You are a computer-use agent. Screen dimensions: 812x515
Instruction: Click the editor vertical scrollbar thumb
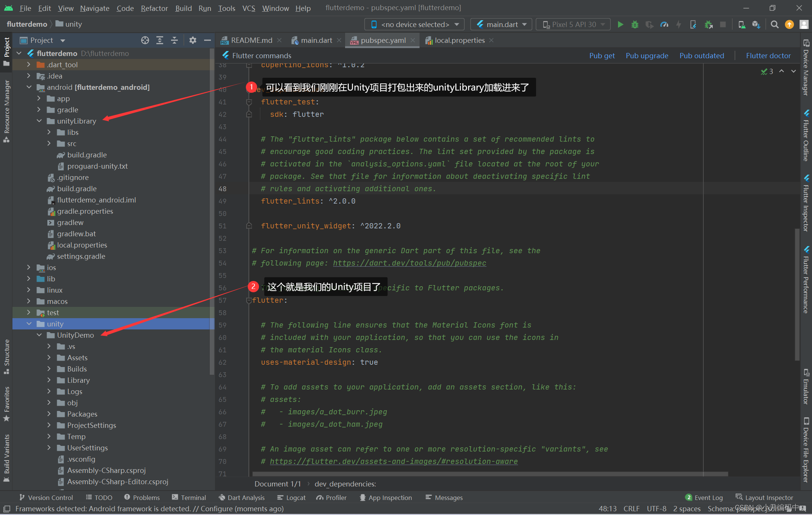797,295
